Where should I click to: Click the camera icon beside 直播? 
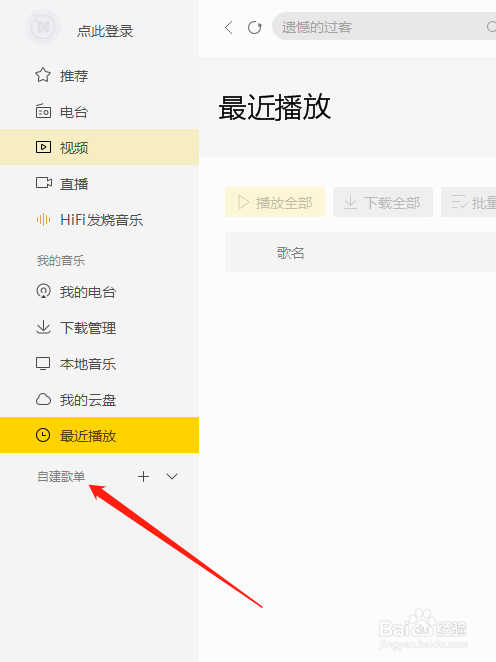[43, 183]
